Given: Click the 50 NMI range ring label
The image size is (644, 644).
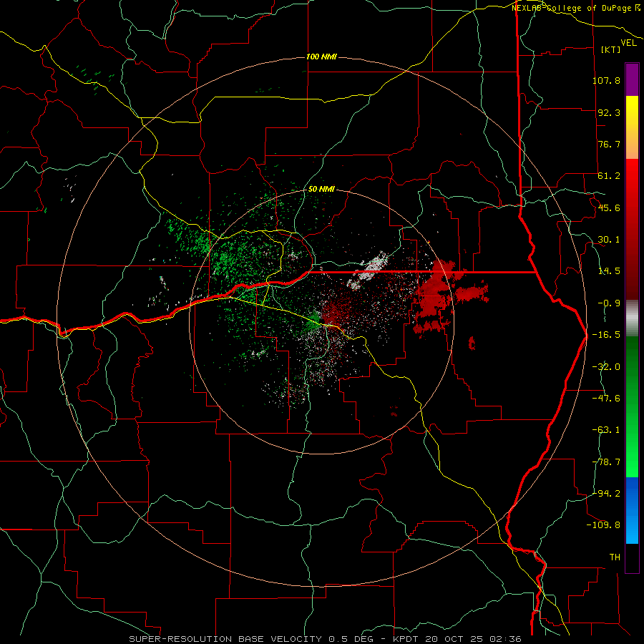Looking at the screenshot, I should click(x=321, y=189).
